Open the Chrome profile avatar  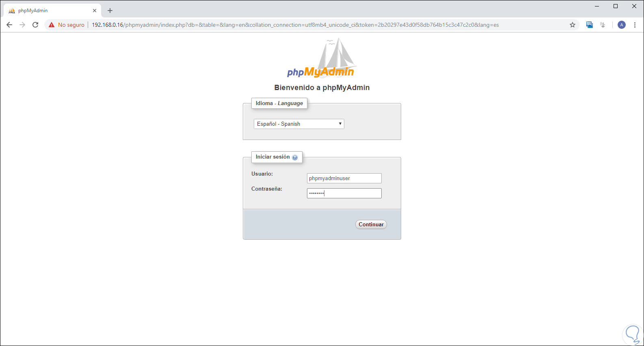coord(622,25)
